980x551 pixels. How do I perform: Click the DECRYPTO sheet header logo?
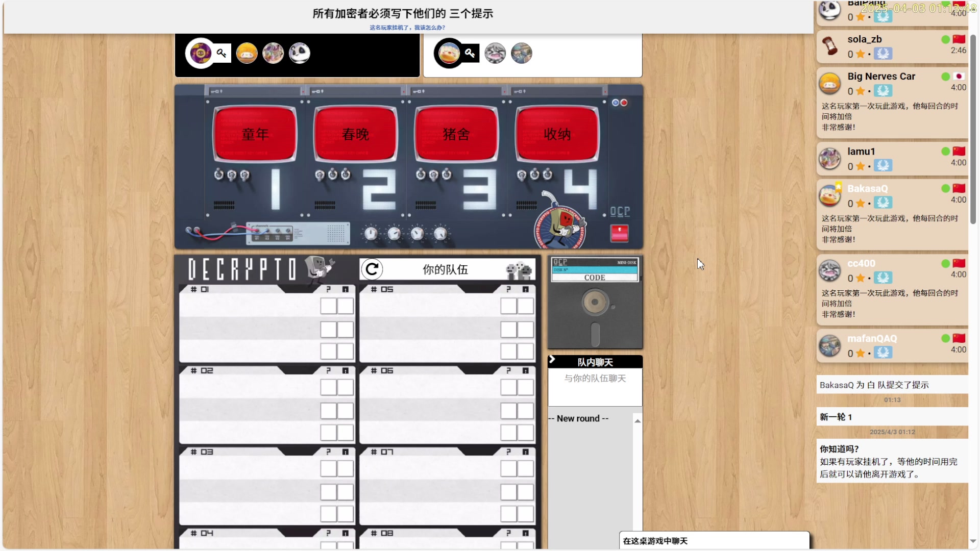tap(242, 269)
